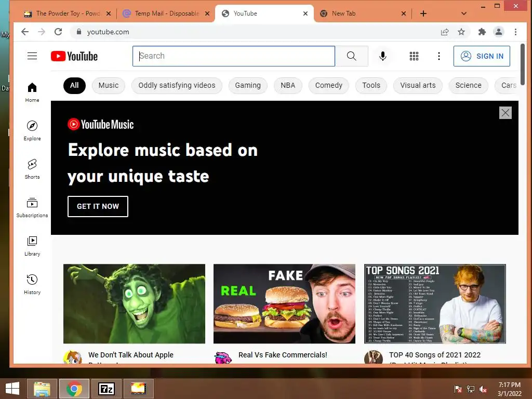Focus the YouTube Search field
The width and height of the screenshot is (532, 399).
coord(234,56)
